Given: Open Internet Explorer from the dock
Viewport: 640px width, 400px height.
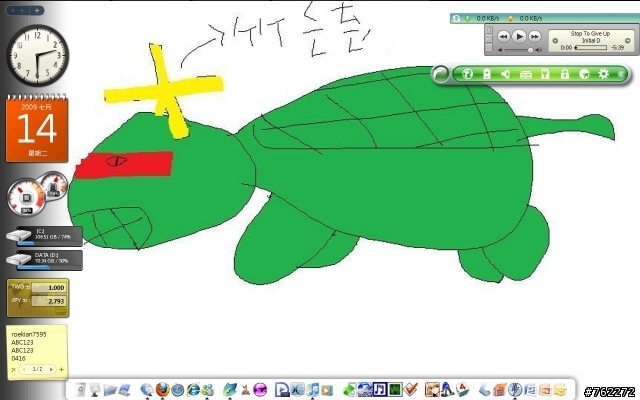Looking at the screenshot, I should [x=193, y=390].
